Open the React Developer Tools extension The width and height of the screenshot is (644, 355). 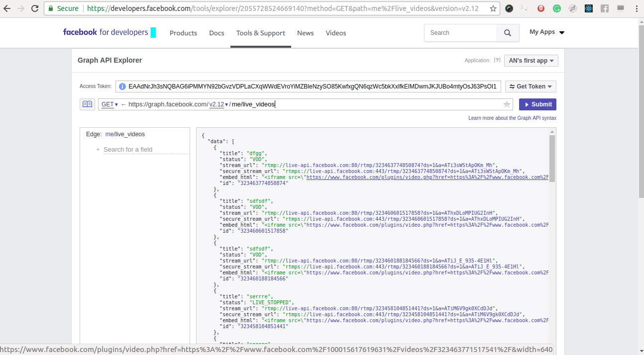(589, 8)
